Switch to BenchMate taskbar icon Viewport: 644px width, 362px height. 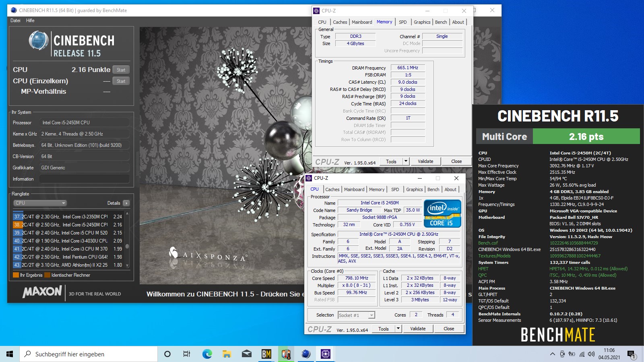click(x=266, y=354)
